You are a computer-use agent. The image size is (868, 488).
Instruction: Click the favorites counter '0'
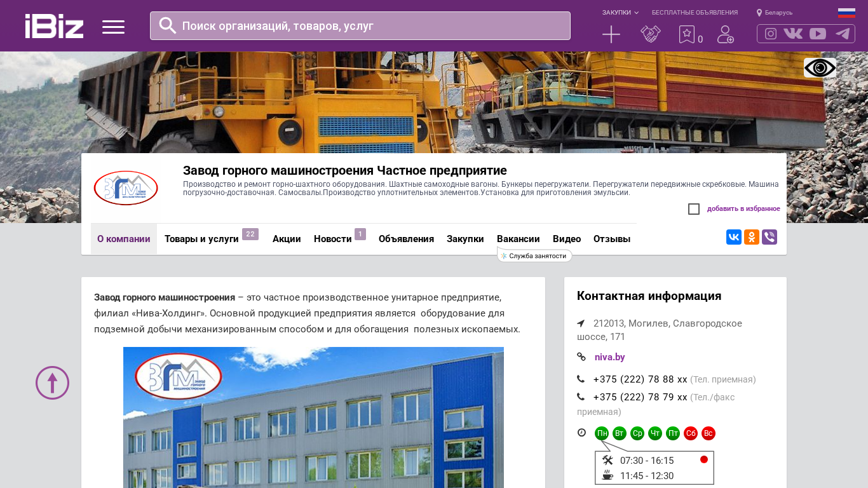[x=700, y=39]
